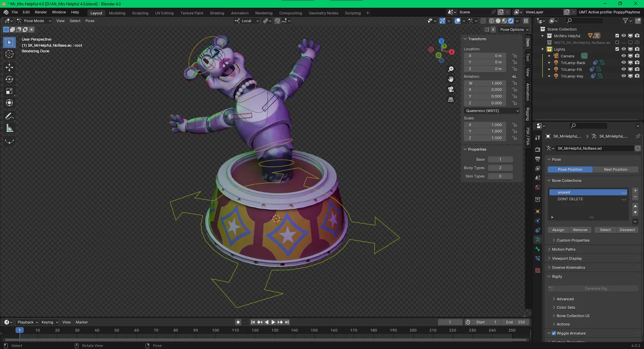Expand the Custom Properties subpanel
The width and height of the screenshot is (644, 349).
(x=573, y=240)
